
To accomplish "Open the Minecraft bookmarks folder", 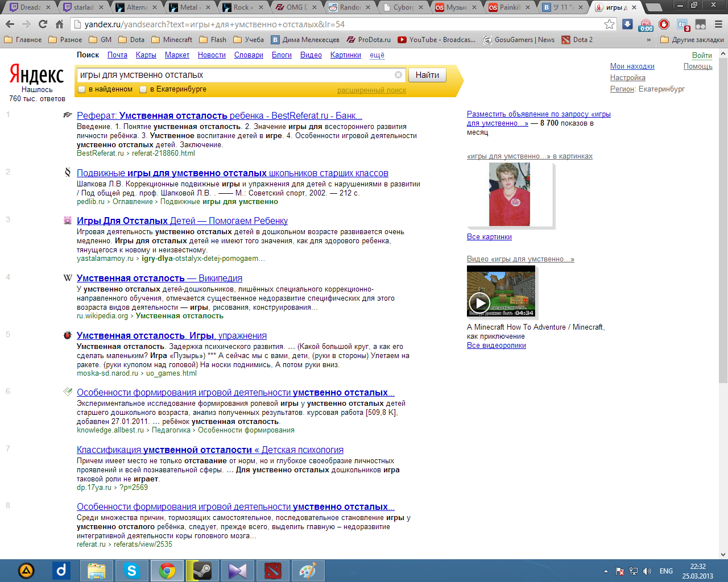I will pos(172,40).
